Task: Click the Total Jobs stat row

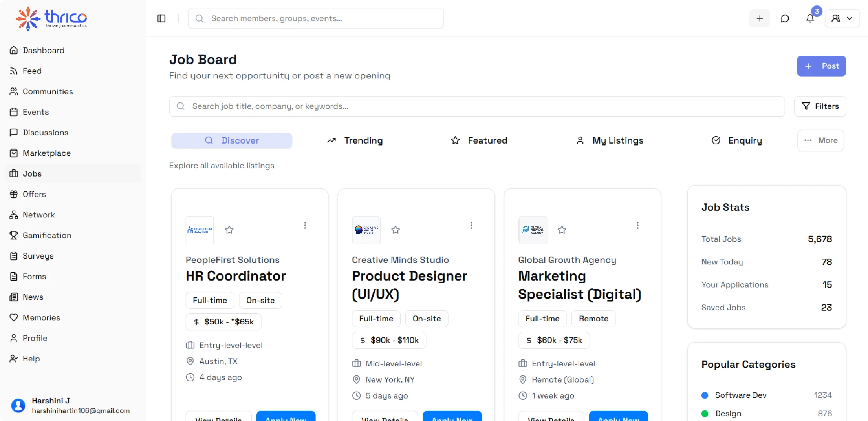Action: (x=767, y=239)
